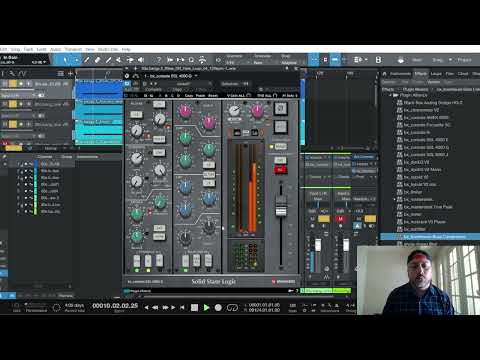Start playback with the green play button
Image resolution: width=480 pixels, height=360 pixels.
pyautogui.click(x=206, y=307)
